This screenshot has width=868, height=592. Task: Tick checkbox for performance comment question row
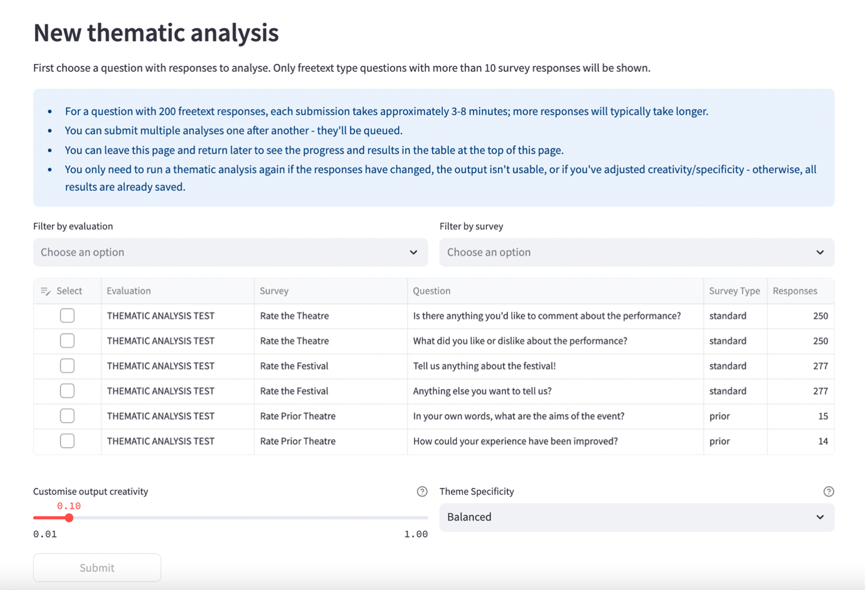[x=67, y=315]
